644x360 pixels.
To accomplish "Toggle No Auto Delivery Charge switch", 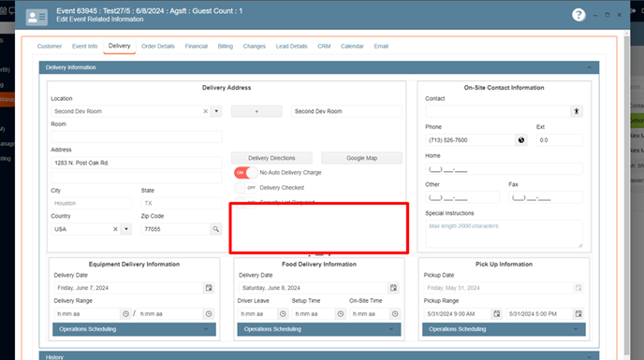I will click(x=245, y=173).
